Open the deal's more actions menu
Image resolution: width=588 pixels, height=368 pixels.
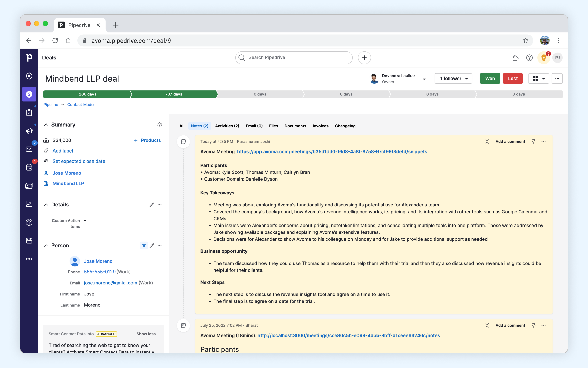557,78
